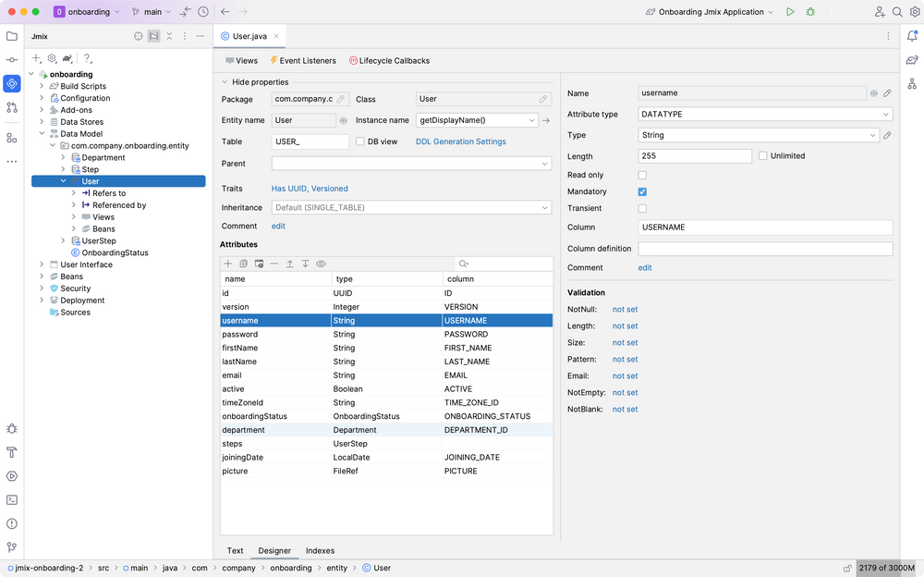Click the Debug bug icon in toolbar
The height and width of the screenshot is (577, 924).
(x=811, y=12)
